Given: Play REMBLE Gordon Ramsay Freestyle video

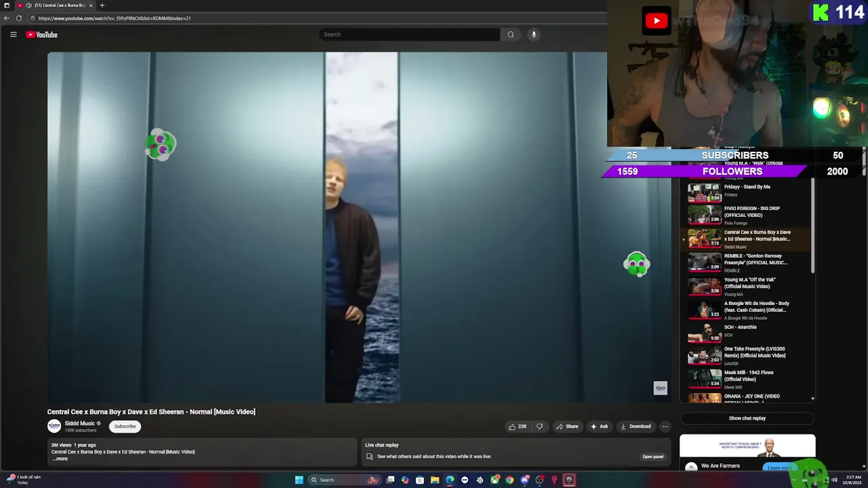Looking at the screenshot, I should (746, 262).
